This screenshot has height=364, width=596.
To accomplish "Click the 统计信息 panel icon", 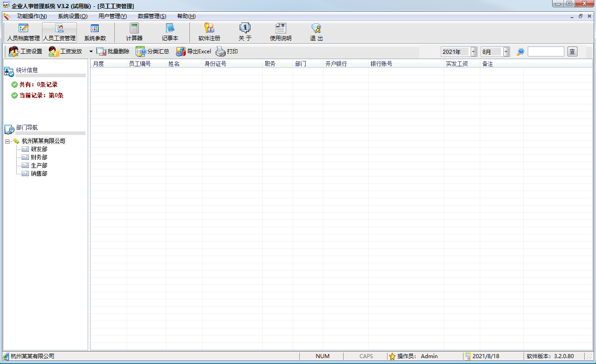I will click(x=9, y=71).
